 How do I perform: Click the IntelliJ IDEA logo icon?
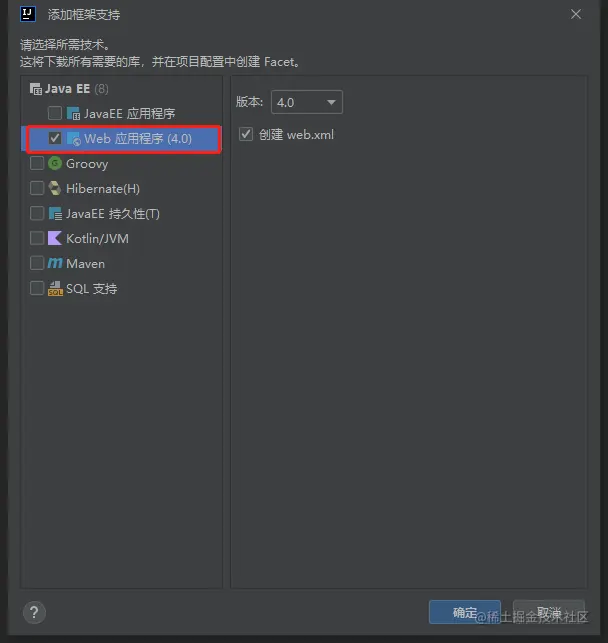pos(28,14)
